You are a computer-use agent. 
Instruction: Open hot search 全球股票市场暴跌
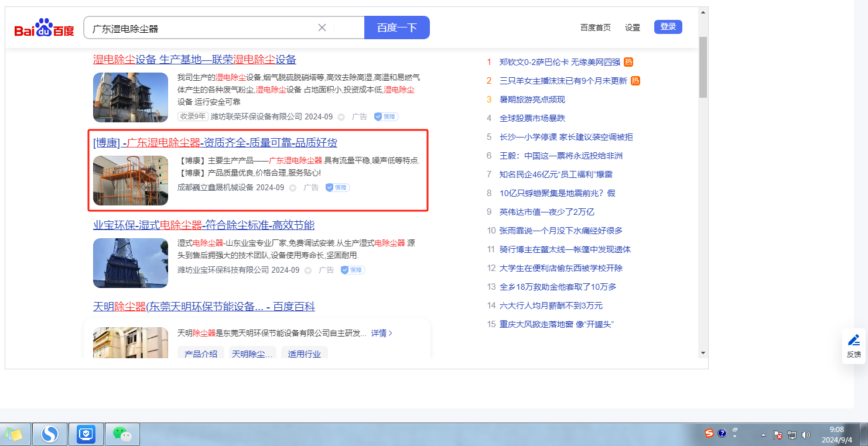tap(532, 118)
